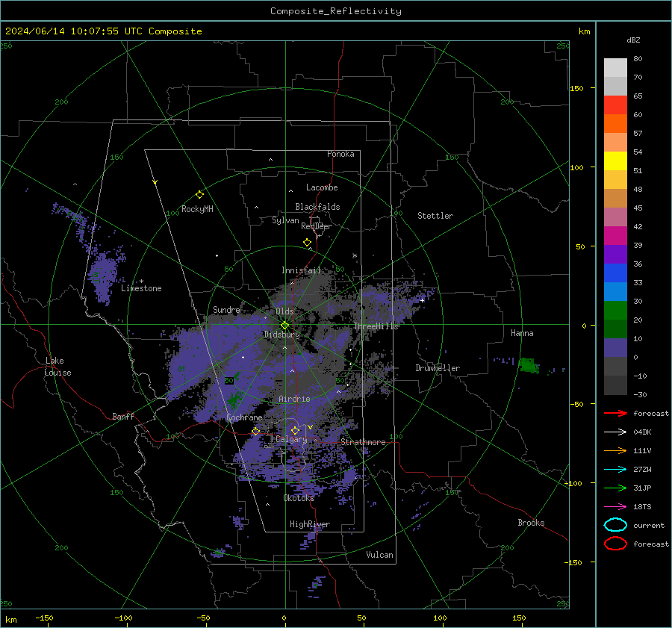This screenshot has height=628, width=672.
Task: Click the Limestone label
Action: (x=141, y=288)
